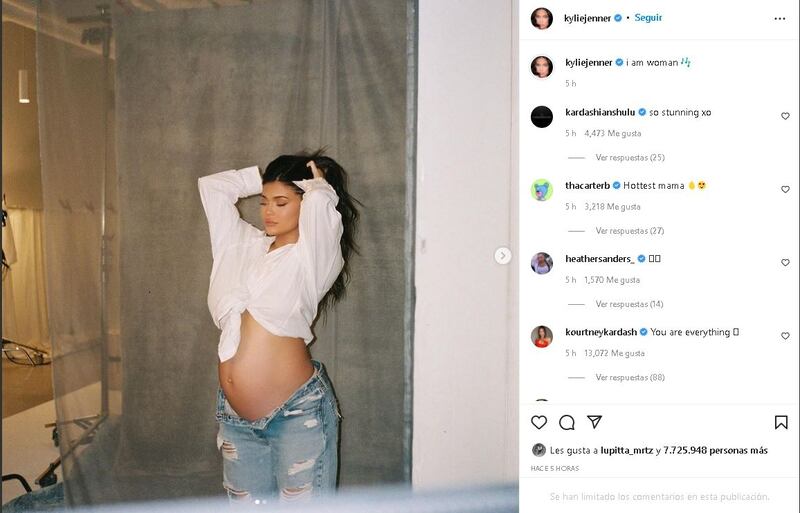The height and width of the screenshot is (513, 800).
Task: Share post via paper plane icon
Action: coord(594,422)
